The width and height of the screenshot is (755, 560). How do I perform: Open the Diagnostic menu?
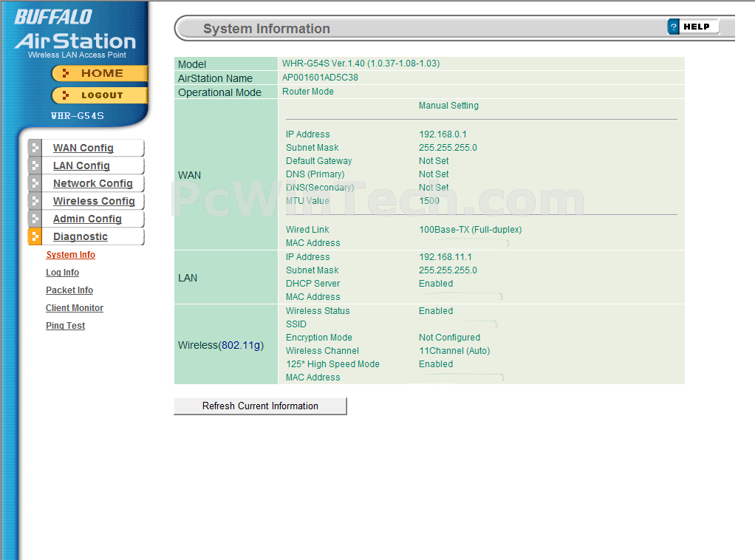click(81, 237)
